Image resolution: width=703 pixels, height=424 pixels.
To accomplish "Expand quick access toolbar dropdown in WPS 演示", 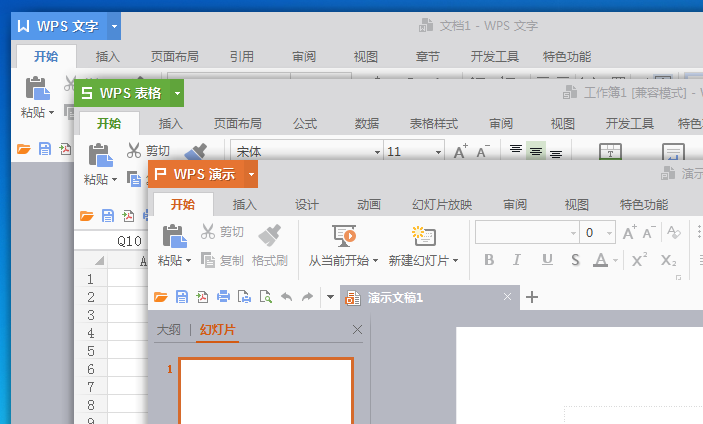I will click(x=330, y=297).
